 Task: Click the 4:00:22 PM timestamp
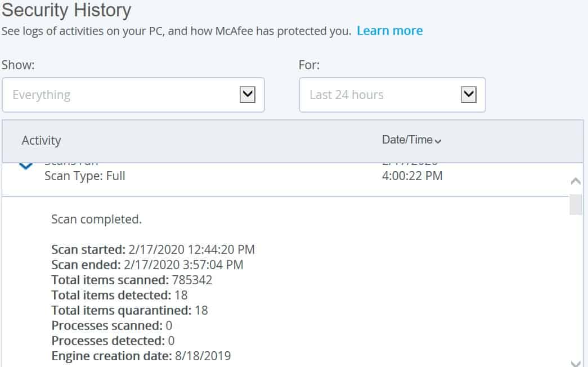(x=412, y=176)
